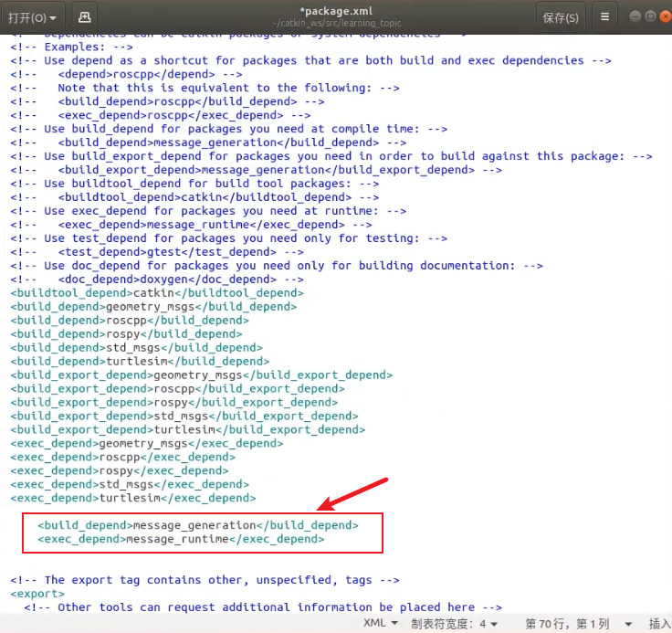Minimize the gedit window
The width and height of the screenshot is (672, 633).
click(x=635, y=16)
